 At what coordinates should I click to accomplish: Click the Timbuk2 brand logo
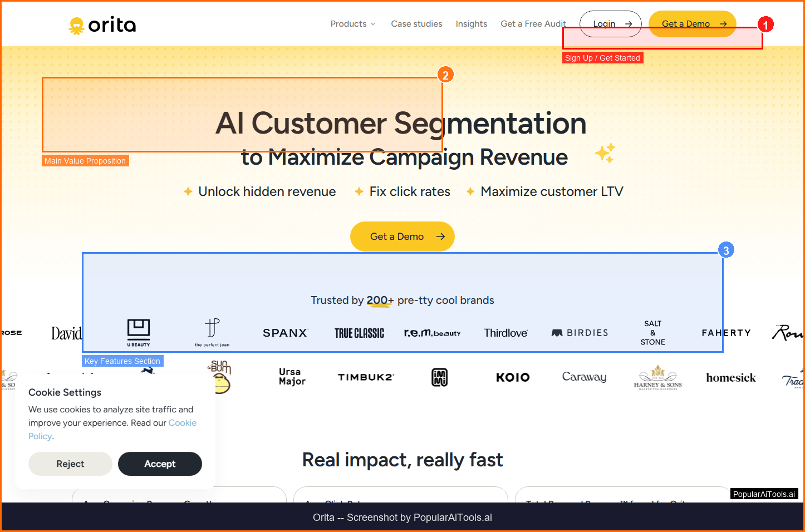[x=366, y=377]
